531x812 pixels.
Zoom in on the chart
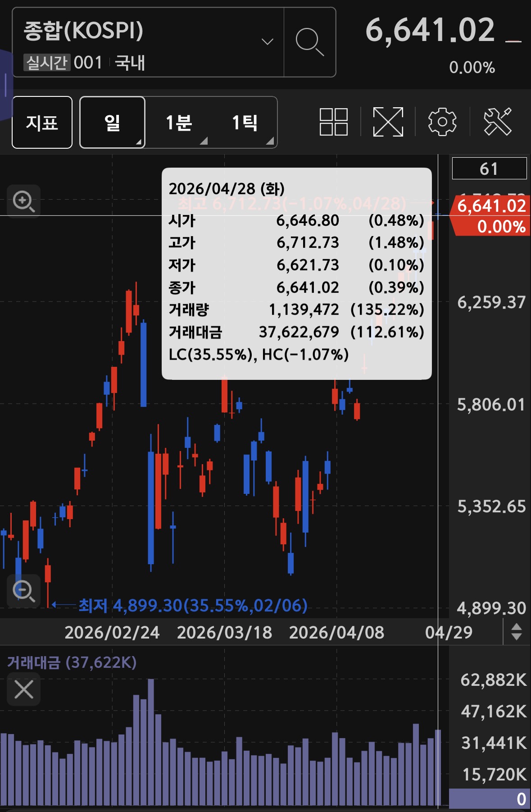[24, 201]
